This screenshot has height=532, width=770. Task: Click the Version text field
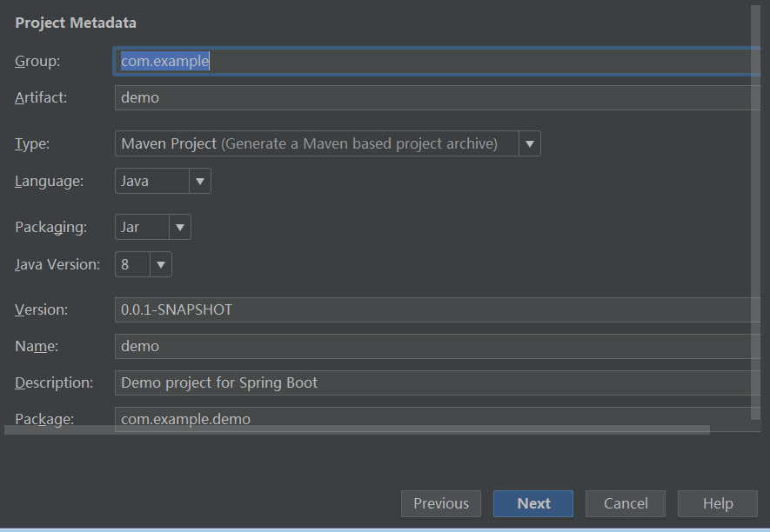(x=438, y=309)
